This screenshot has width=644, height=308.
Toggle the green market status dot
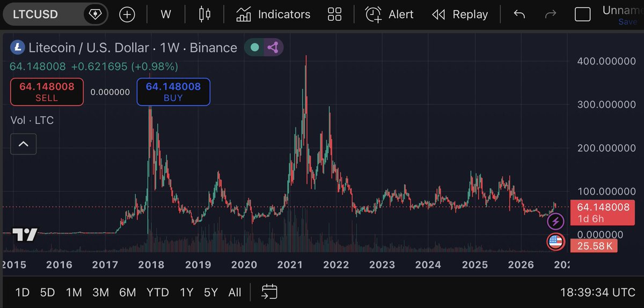pyautogui.click(x=255, y=47)
